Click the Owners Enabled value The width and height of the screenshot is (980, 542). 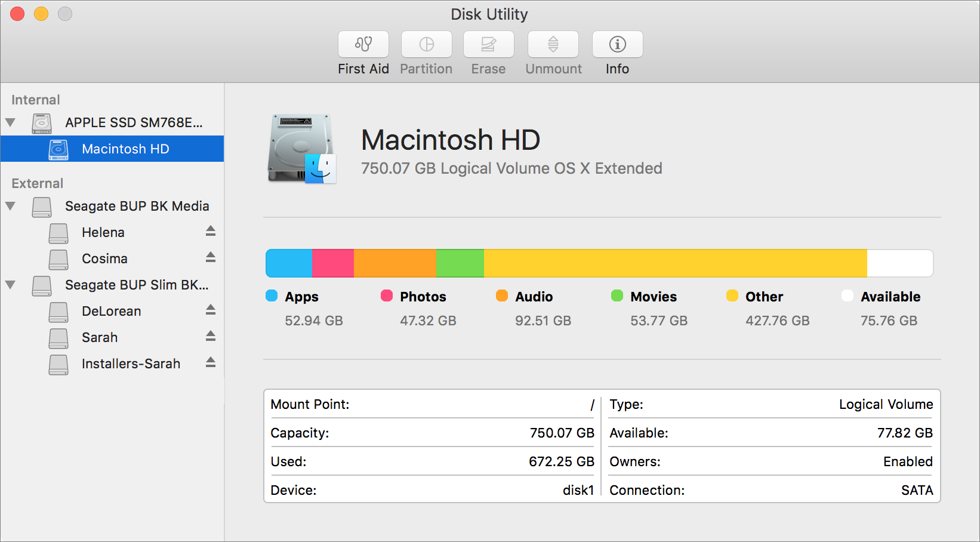pyautogui.click(x=908, y=461)
